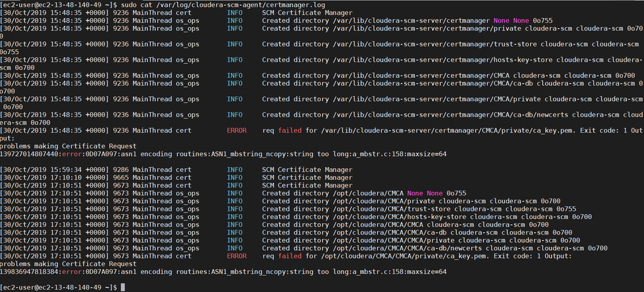Click the red ERROR label for /var/lib ca_key.pem
This screenshot has height=292, width=644.
coord(237,131)
